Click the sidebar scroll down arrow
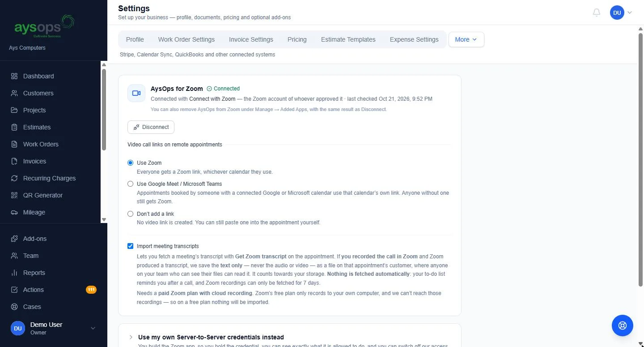 [104, 220]
